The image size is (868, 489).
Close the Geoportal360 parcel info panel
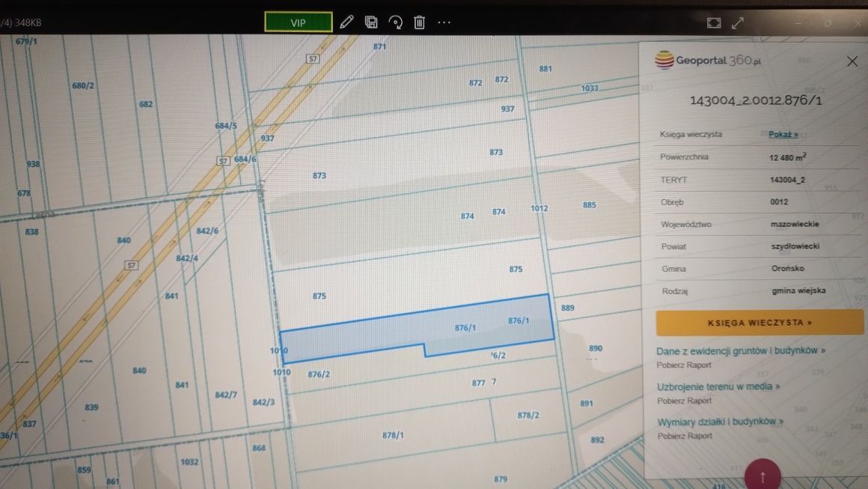click(852, 61)
